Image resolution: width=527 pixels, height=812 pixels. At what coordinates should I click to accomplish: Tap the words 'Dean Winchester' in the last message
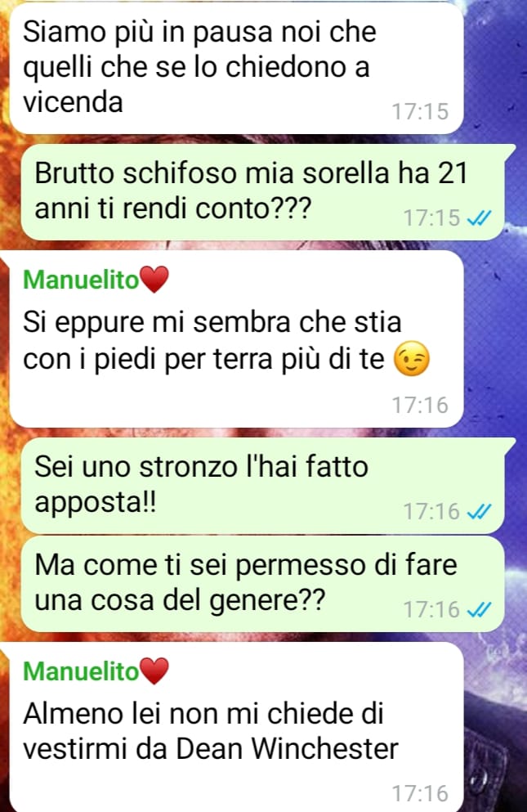click(x=287, y=749)
